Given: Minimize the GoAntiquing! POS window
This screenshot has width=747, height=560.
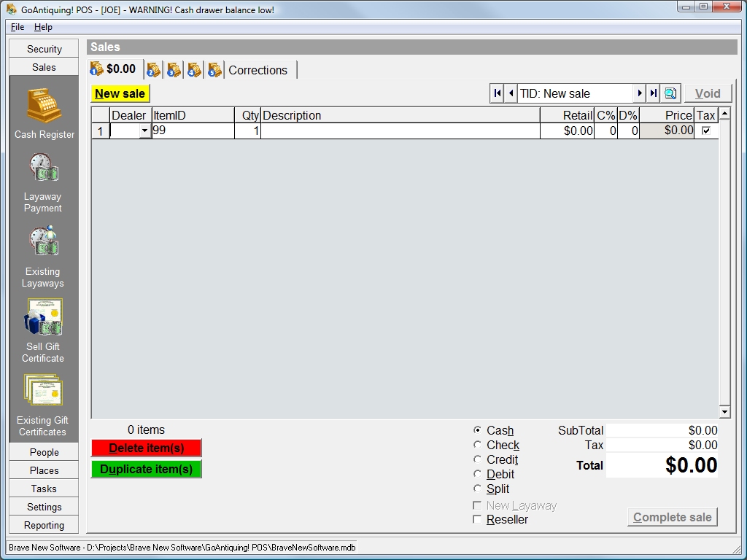Looking at the screenshot, I should click(686, 7).
